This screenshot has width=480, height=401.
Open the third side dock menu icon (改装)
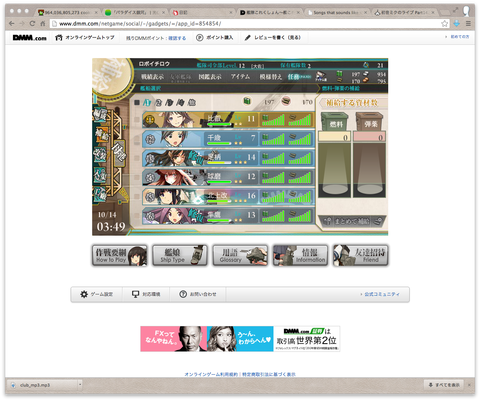(100, 155)
